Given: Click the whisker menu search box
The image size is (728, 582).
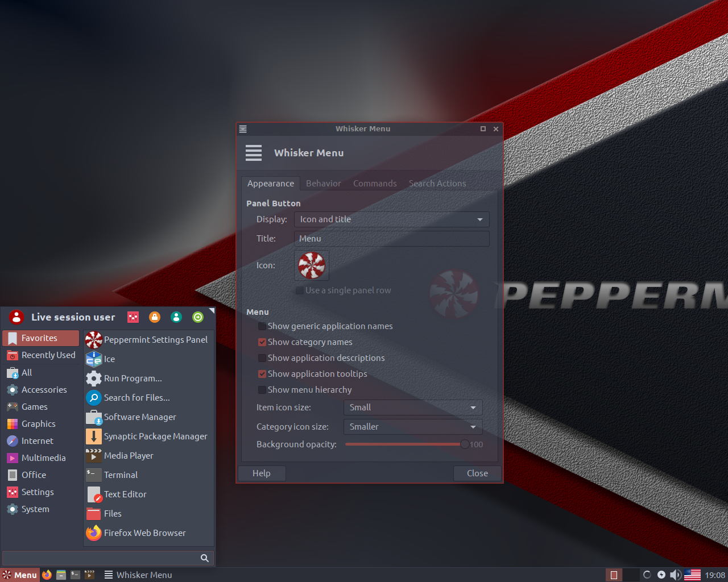Looking at the screenshot, I should [108, 558].
